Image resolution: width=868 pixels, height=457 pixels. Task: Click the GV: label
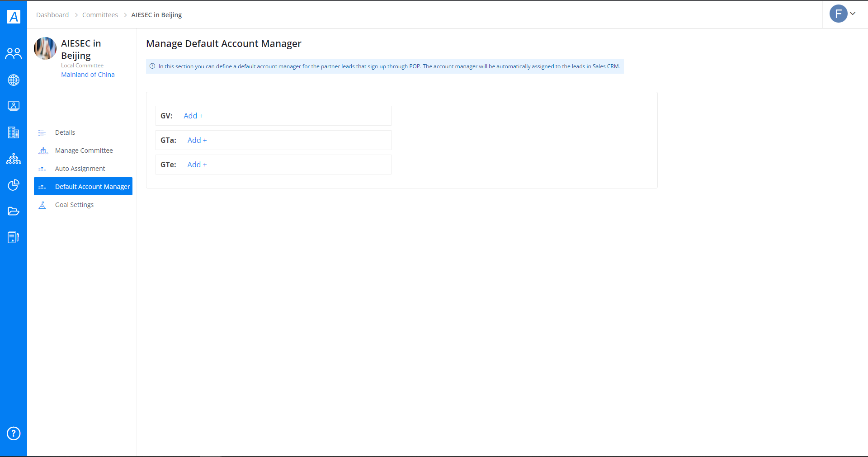[x=166, y=116]
